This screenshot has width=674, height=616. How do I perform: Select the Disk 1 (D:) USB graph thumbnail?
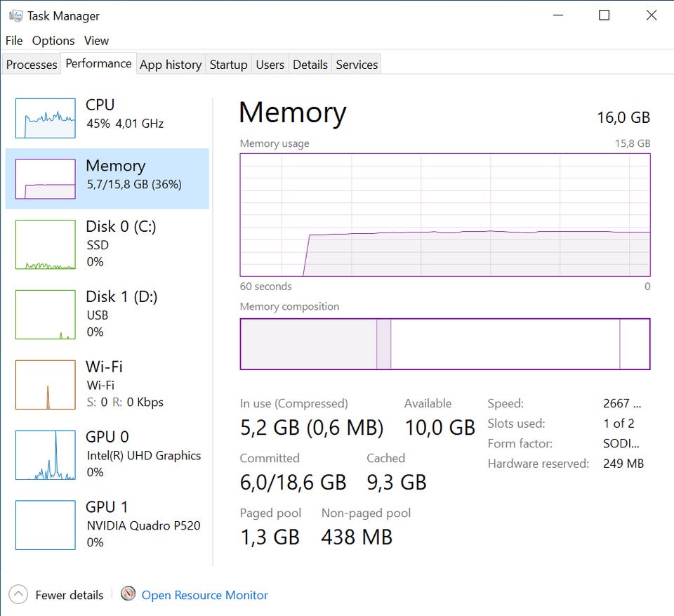pyautogui.click(x=46, y=315)
